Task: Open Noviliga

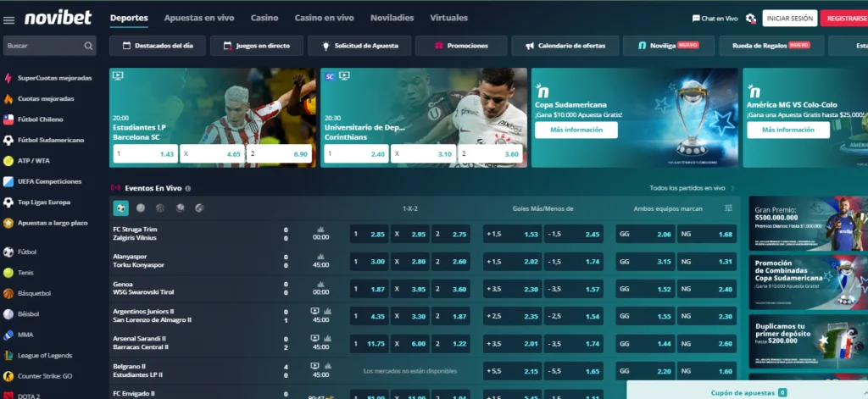Action: click(x=669, y=46)
